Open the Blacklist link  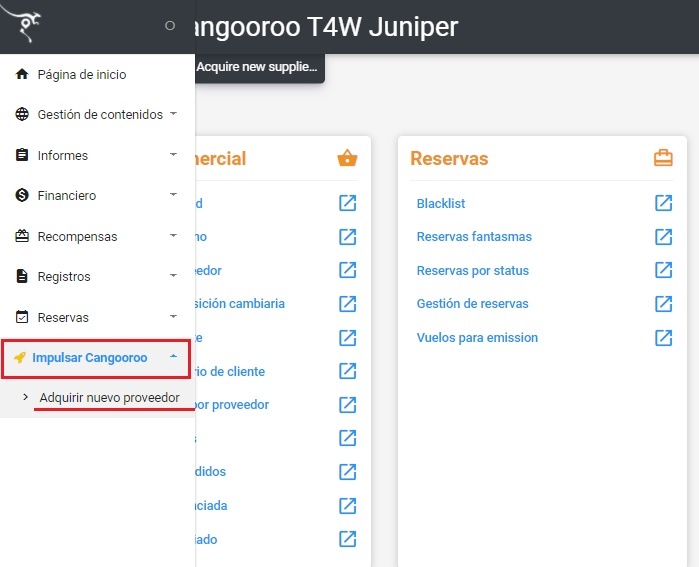pos(440,204)
